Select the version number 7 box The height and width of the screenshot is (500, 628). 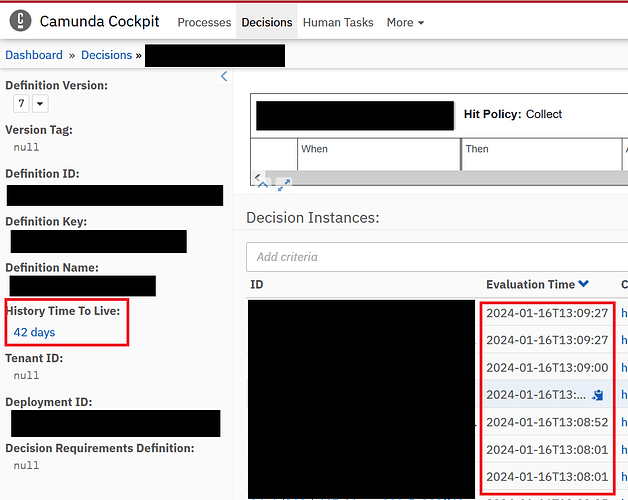point(21,103)
